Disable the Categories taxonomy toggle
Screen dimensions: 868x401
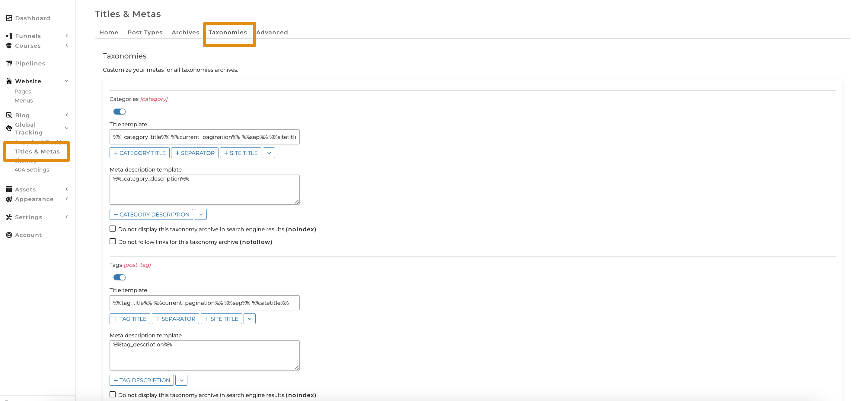point(119,112)
